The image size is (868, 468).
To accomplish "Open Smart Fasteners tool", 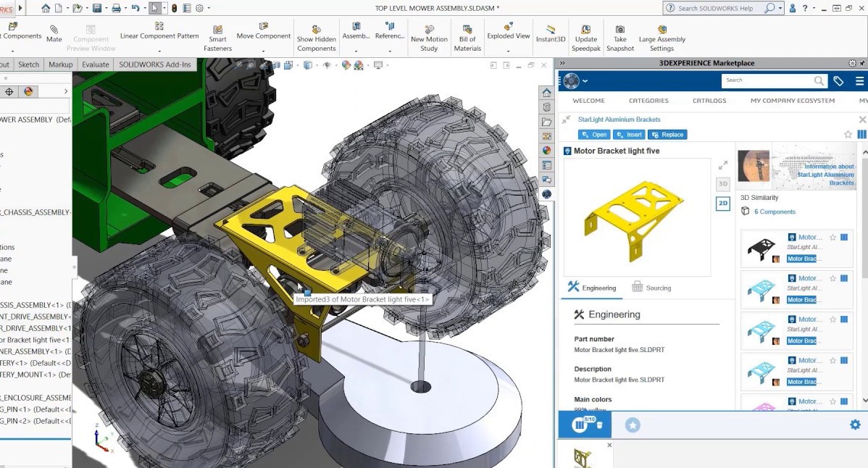I will click(217, 38).
